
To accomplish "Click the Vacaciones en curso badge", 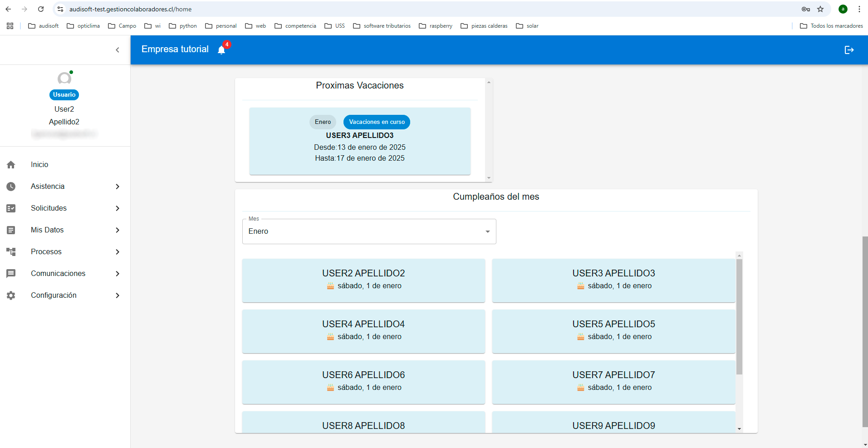I will (377, 122).
